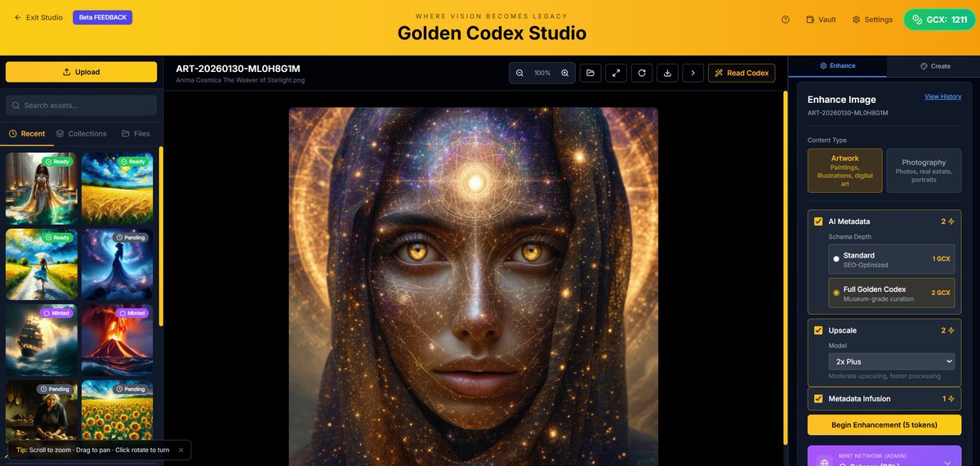Viewport: 980px width, 466px height.
Task: Go to next image with chevron arrow
Action: click(x=693, y=73)
